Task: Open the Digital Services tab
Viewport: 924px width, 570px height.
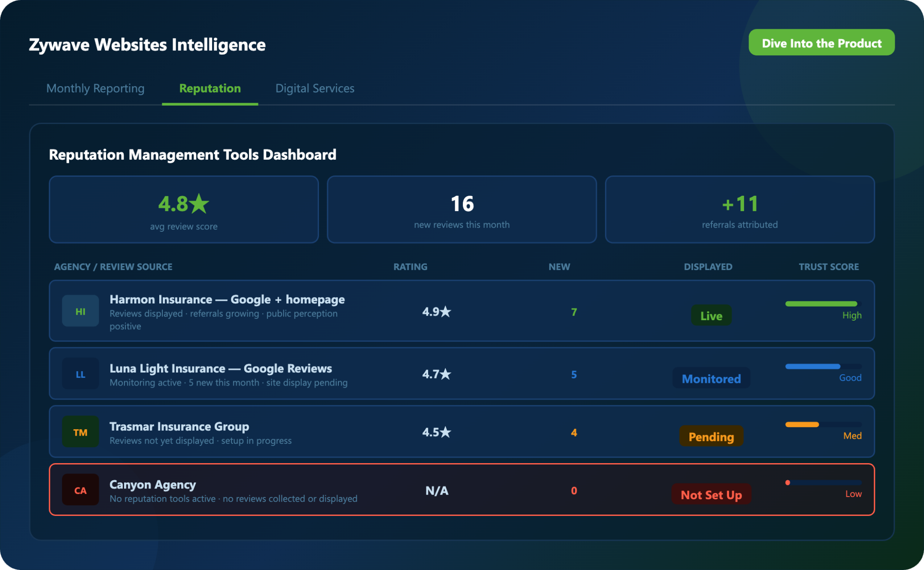Action: tap(315, 88)
